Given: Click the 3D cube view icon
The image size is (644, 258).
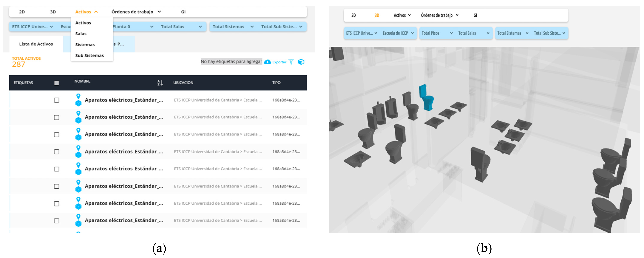Looking at the screenshot, I should [301, 62].
